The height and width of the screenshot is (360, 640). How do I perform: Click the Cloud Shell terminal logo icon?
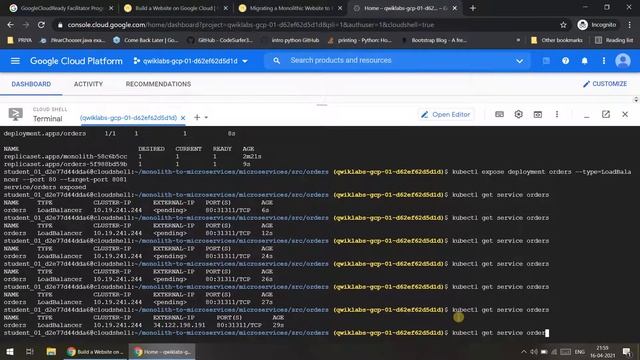16,114
